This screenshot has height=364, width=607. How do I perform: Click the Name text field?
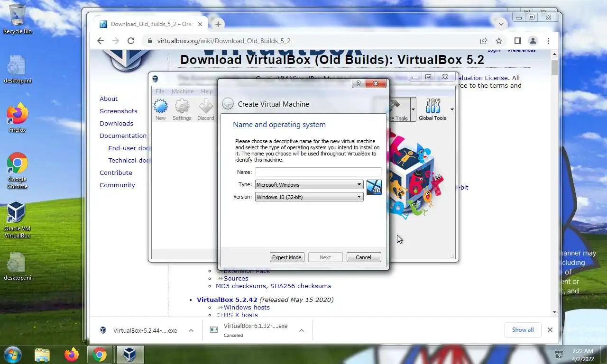pos(318,172)
